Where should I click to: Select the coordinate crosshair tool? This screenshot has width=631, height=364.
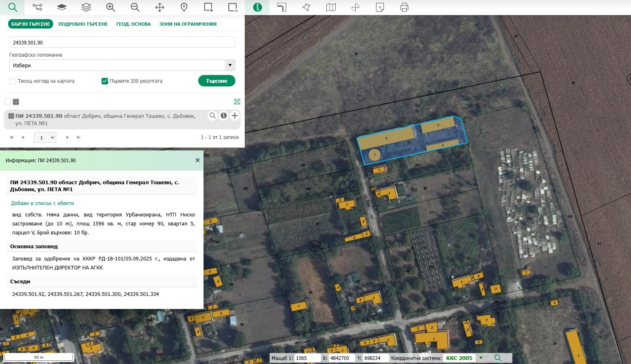coord(355,7)
